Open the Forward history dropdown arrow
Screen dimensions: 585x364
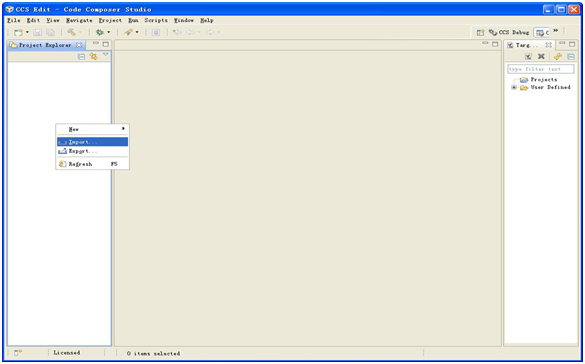(219, 32)
